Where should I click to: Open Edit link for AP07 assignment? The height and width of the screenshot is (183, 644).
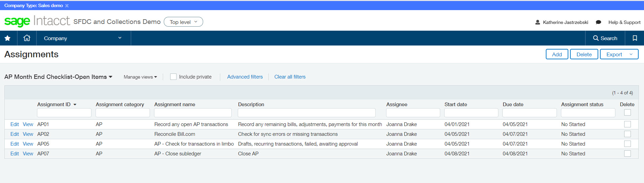[14, 154]
